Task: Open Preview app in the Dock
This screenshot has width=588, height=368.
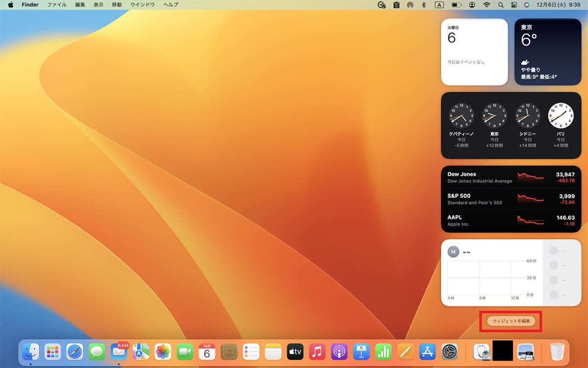Action: pos(525,351)
